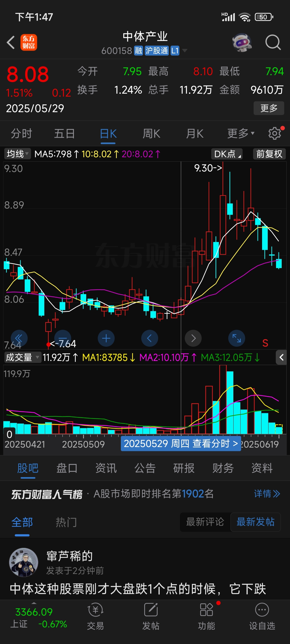
Task: Expand chart to fullscreen
Action: click(x=237, y=338)
